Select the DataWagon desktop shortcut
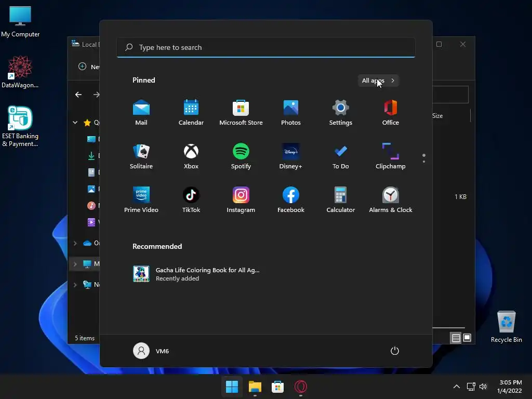The image size is (532, 399). pos(20,72)
